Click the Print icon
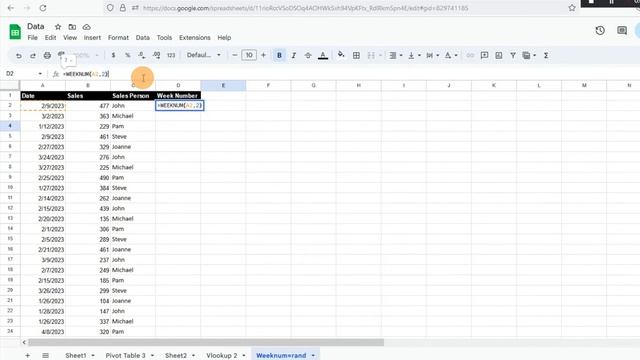 [x=47, y=56]
